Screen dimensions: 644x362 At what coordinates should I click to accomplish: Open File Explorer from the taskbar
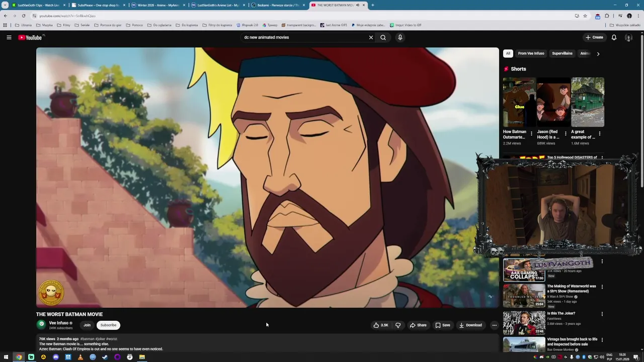coord(142,357)
